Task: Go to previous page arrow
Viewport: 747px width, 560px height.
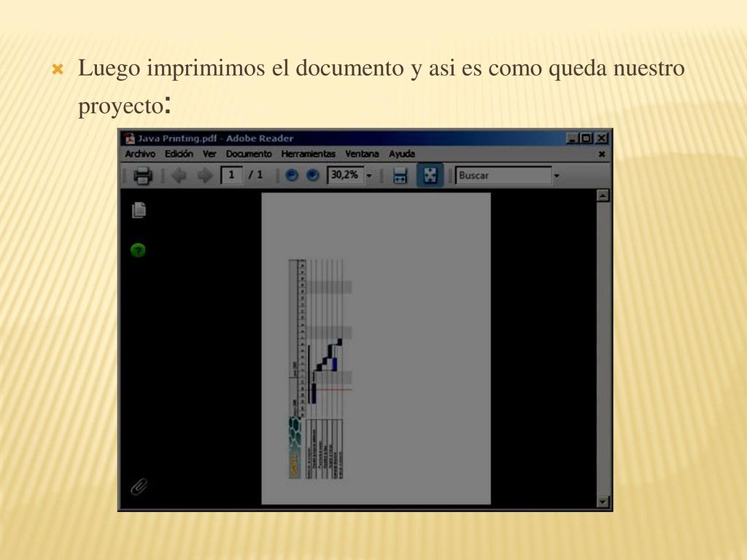Action: [179, 175]
